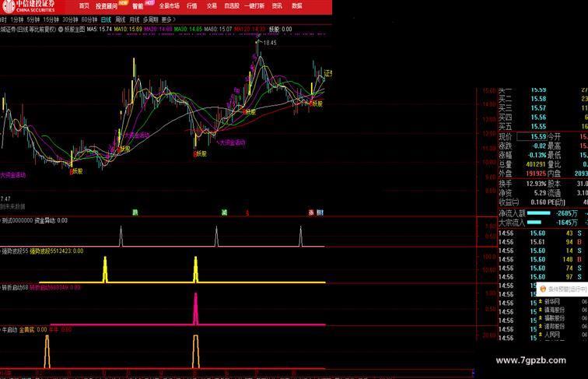Viewport: 588px width, 379px height.
Task: Click the 涨跌 -0.02 value
Action: 539,146
